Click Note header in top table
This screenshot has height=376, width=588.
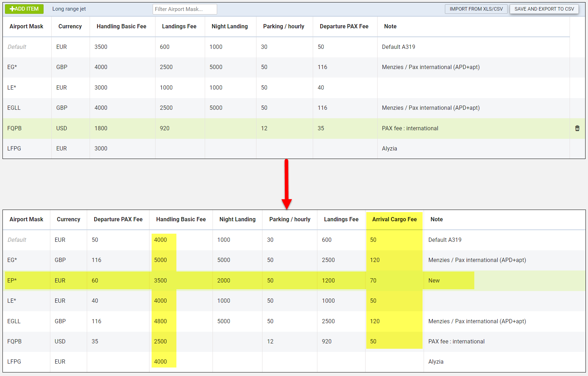point(390,26)
